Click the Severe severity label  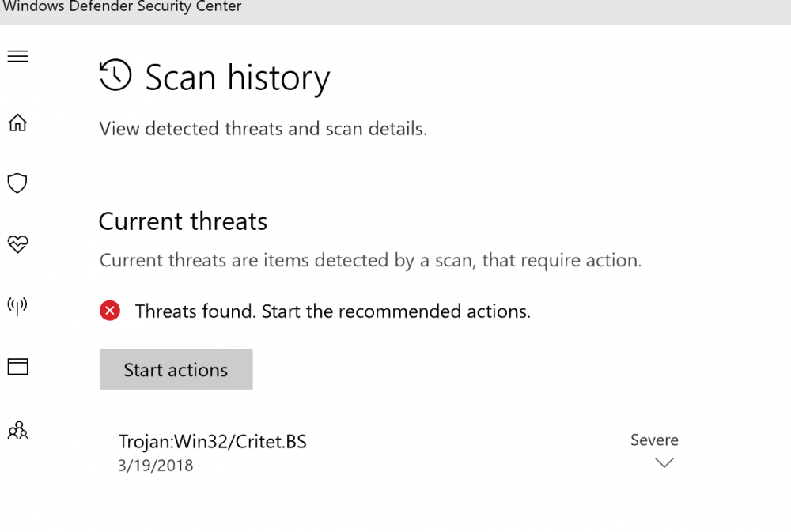tap(654, 440)
